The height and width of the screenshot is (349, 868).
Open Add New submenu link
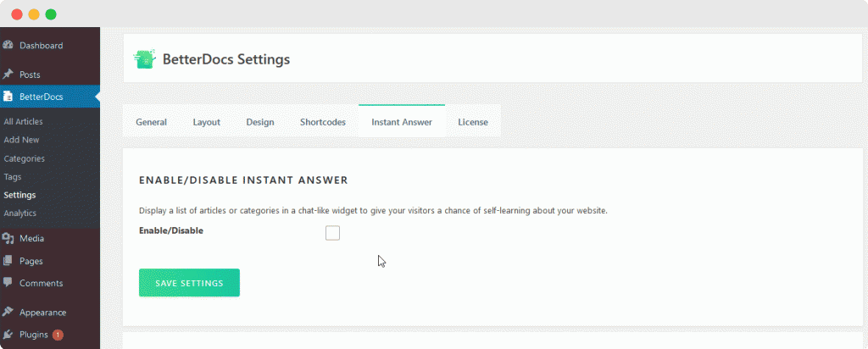[21, 140]
